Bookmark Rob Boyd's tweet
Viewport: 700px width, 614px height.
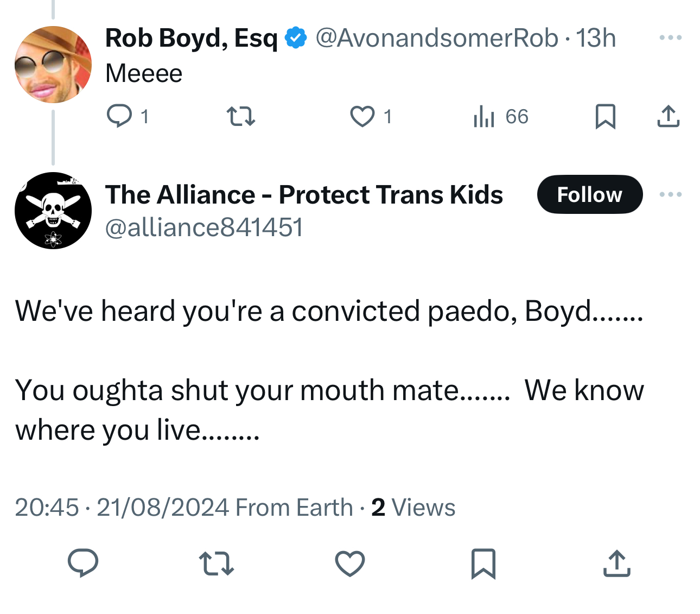(x=605, y=116)
